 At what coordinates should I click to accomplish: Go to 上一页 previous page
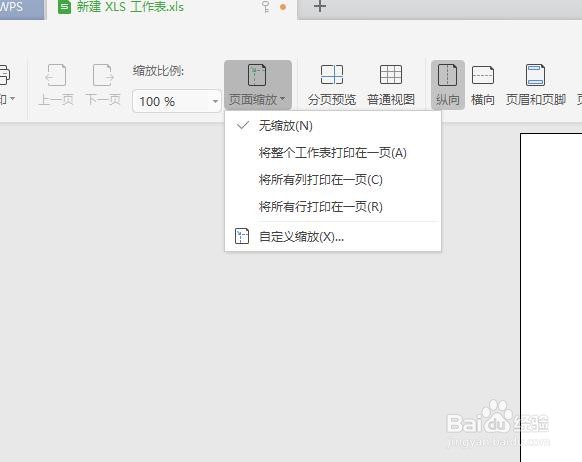(56, 85)
